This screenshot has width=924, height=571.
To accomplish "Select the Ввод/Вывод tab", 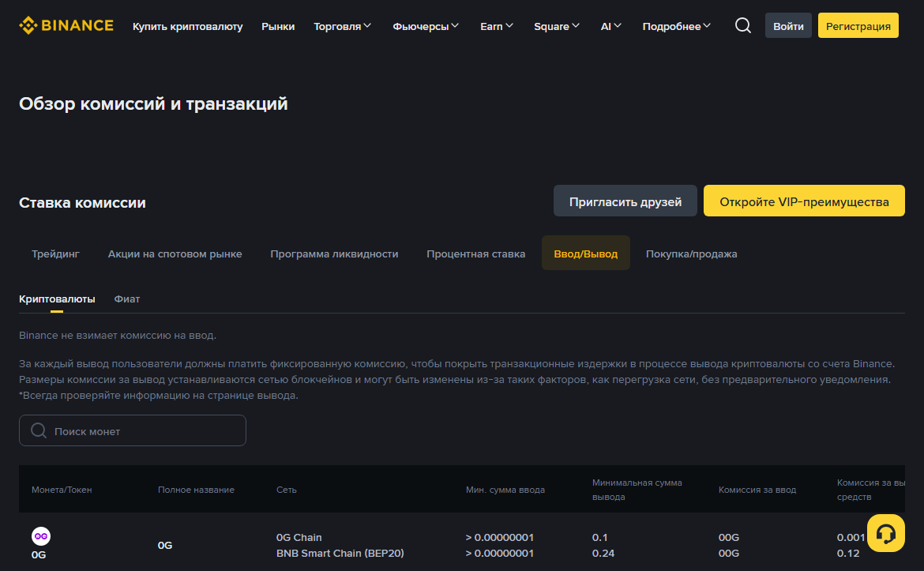I will click(586, 254).
